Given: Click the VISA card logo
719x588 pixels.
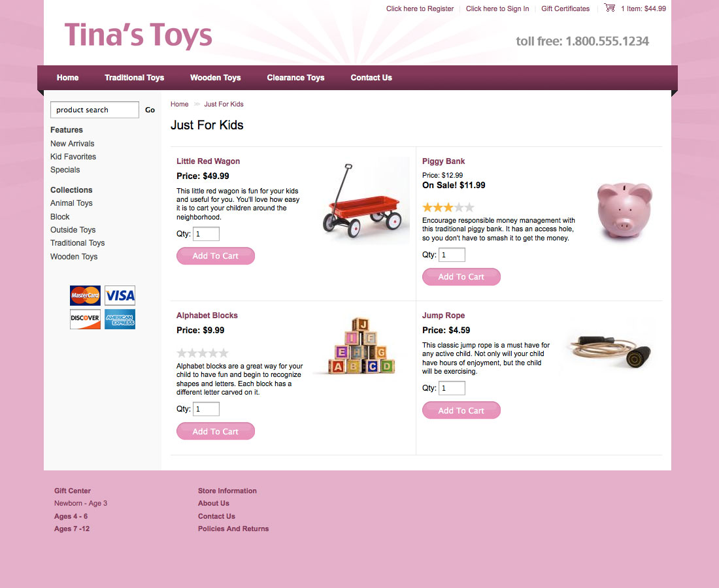Looking at the screenshot, I should [120, 295].
